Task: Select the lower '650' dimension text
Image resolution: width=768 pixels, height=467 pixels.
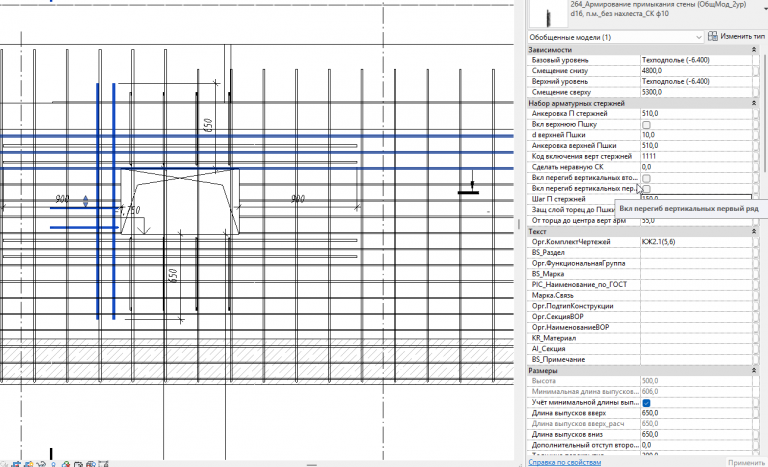Action: point(172,275)
